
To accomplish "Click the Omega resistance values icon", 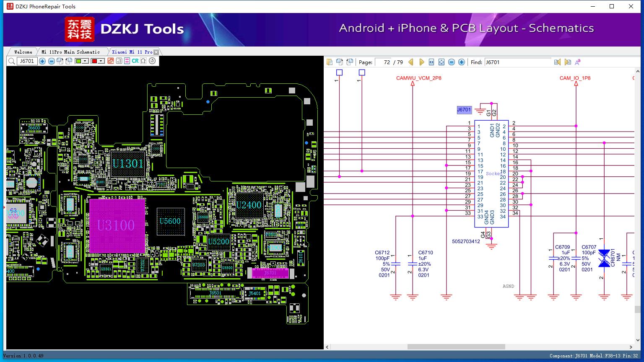I will pyautogui.click(x=143, y=61).
